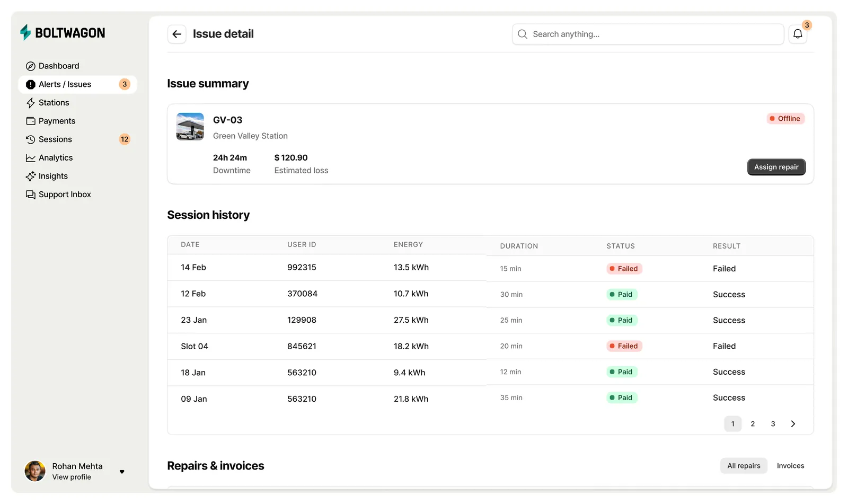Go to page 2 of session history
848x504 pixels.
753,424
